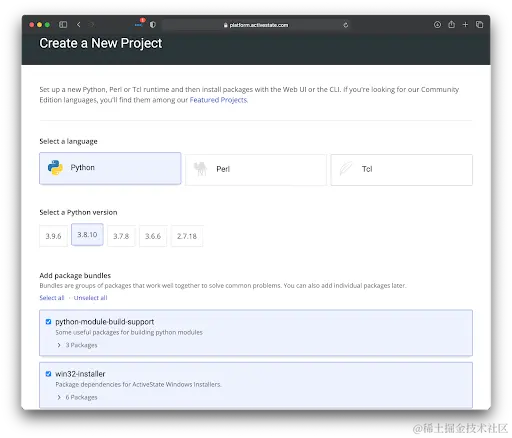Viewport: 512px width, 438px height.
Task: Open a new tab with plus icon
Action: click(465, 25)
